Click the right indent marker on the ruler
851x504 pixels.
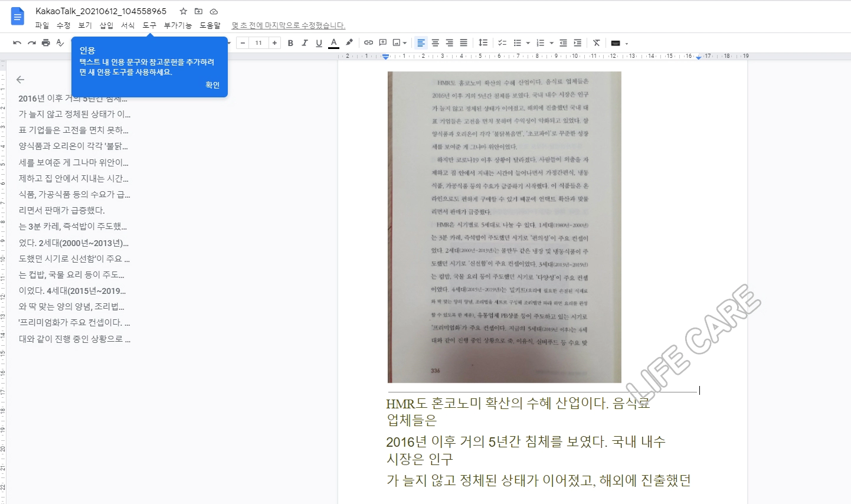699,57
